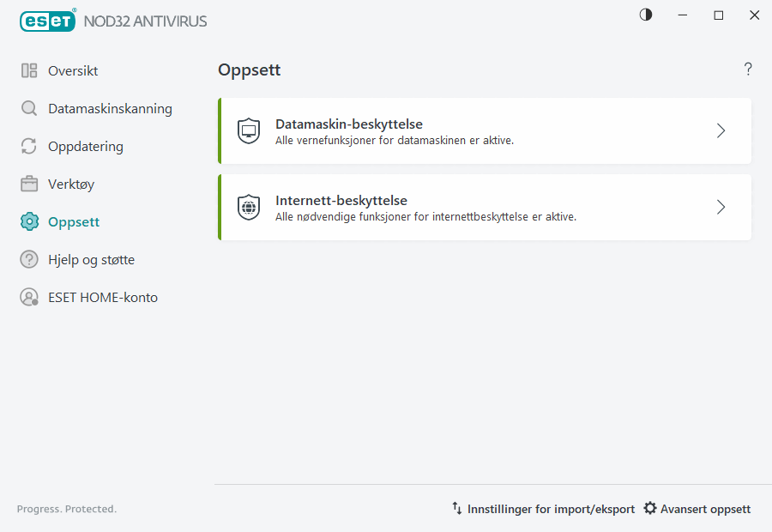Open Avansert oppsett
The image size is (772, 532).
pos(705,508)
